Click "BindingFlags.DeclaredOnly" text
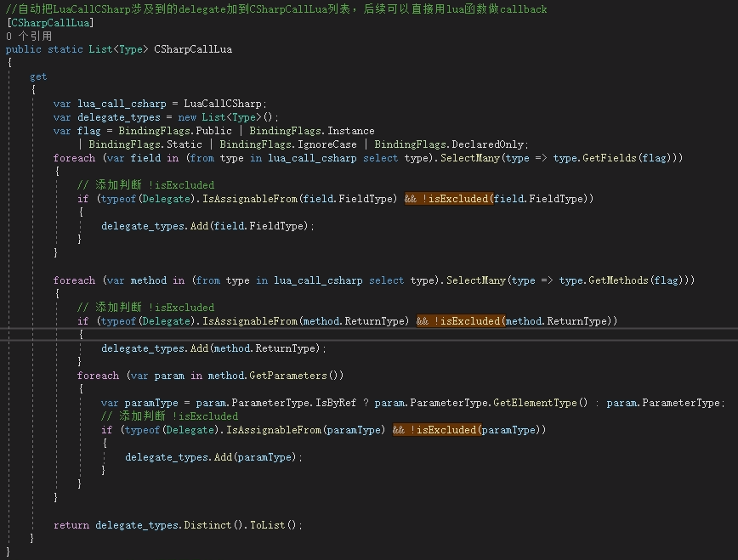The image size is (738, 560). point(449,144)
